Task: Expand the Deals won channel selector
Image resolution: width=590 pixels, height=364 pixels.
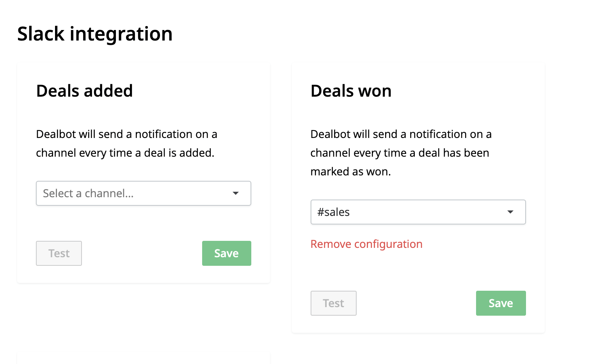Action: (x=418, y=212)
